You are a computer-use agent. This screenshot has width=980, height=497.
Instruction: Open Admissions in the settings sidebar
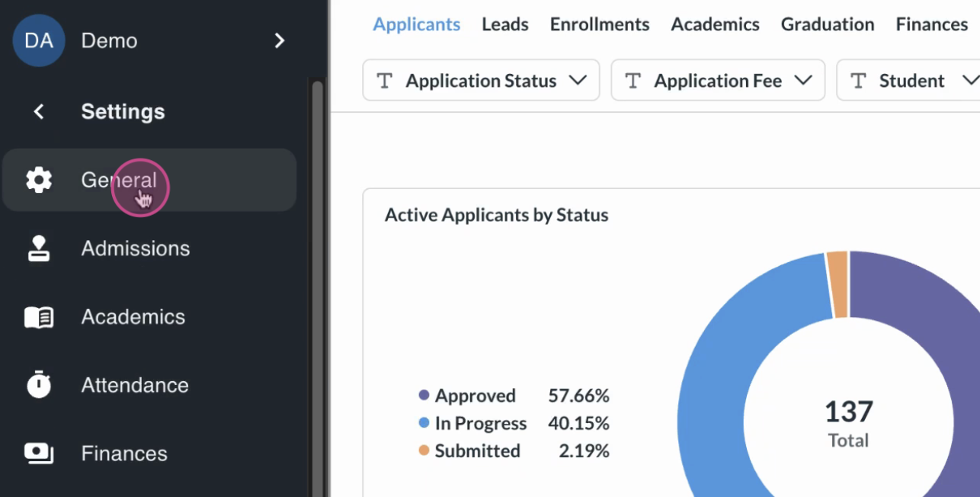tap(149, 248)
